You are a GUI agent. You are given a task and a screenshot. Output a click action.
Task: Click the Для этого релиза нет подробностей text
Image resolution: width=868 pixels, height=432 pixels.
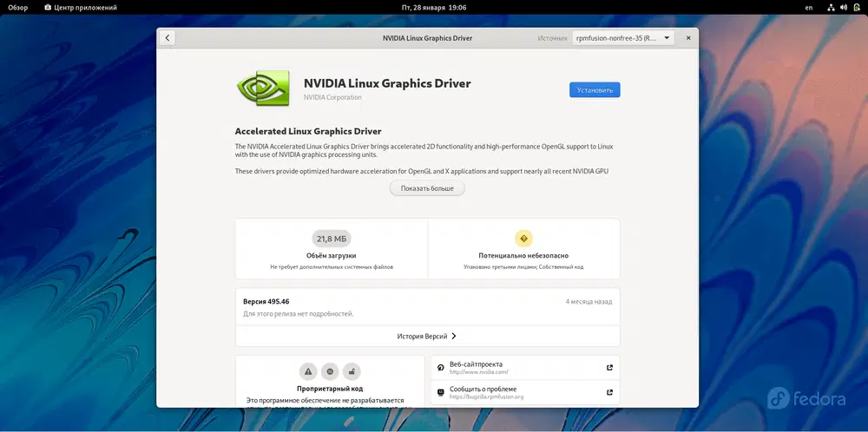pos(299,314)
